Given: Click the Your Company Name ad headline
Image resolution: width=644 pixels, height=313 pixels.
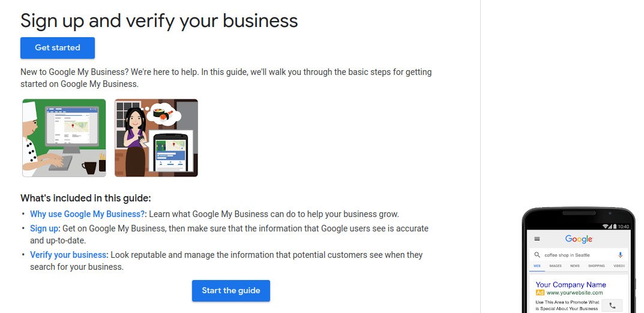Looking at the screenshot, I should pyautogui.click(x=571, y=284).
